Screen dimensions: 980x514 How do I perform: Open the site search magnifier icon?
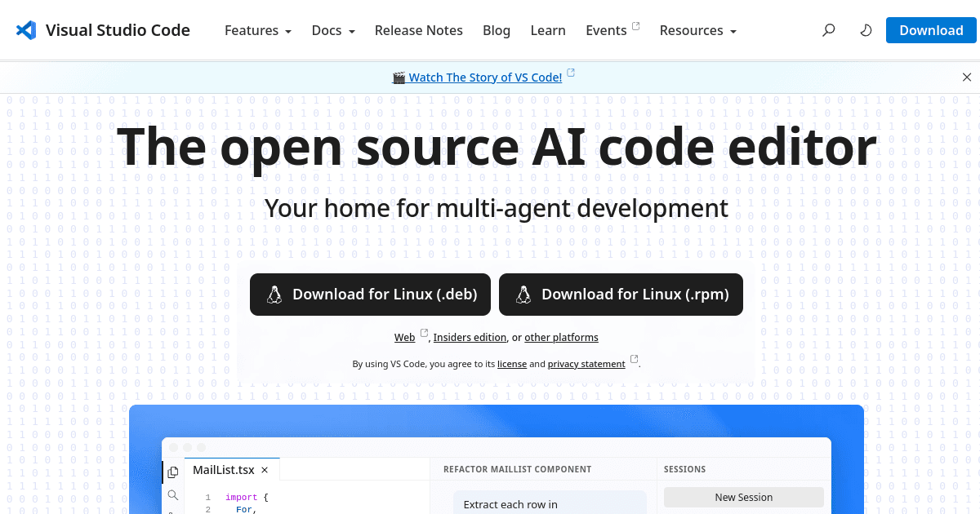coord(829,30)
